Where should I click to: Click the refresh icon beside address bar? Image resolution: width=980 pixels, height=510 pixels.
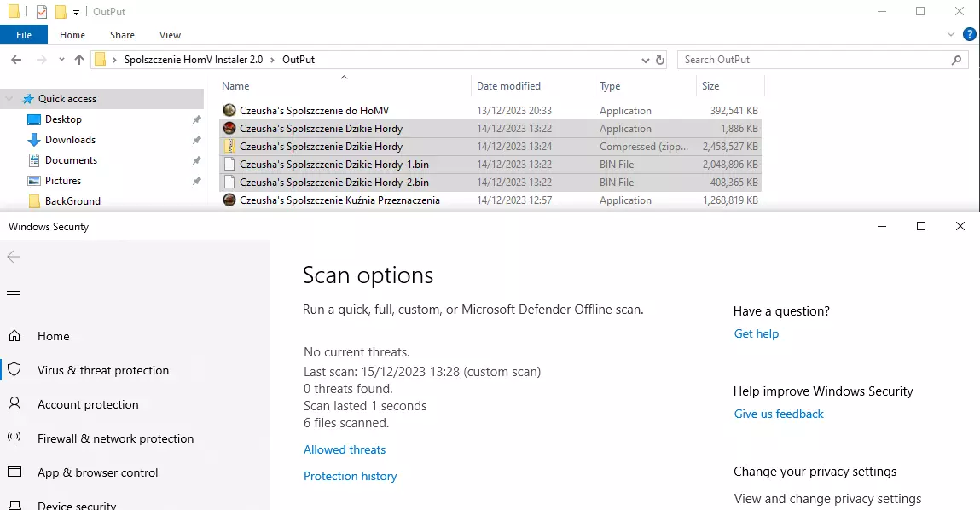click(659, 60)
